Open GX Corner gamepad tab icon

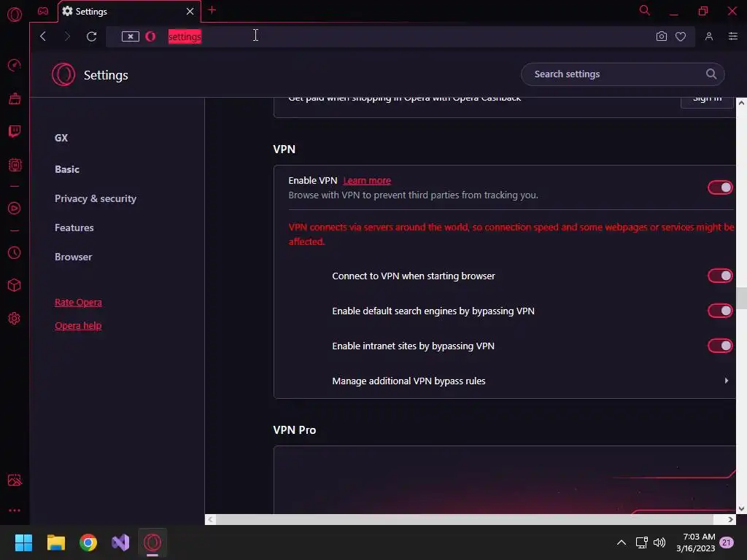(43, 11)
